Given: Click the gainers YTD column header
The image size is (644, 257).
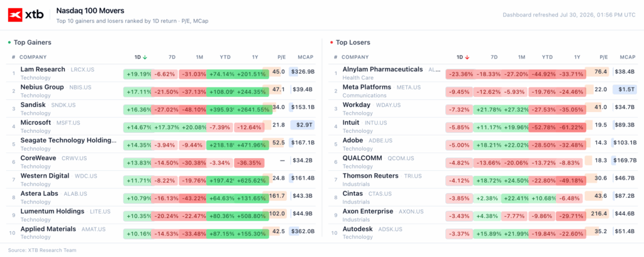Looking at the screenshot, I should click(225, 57).
